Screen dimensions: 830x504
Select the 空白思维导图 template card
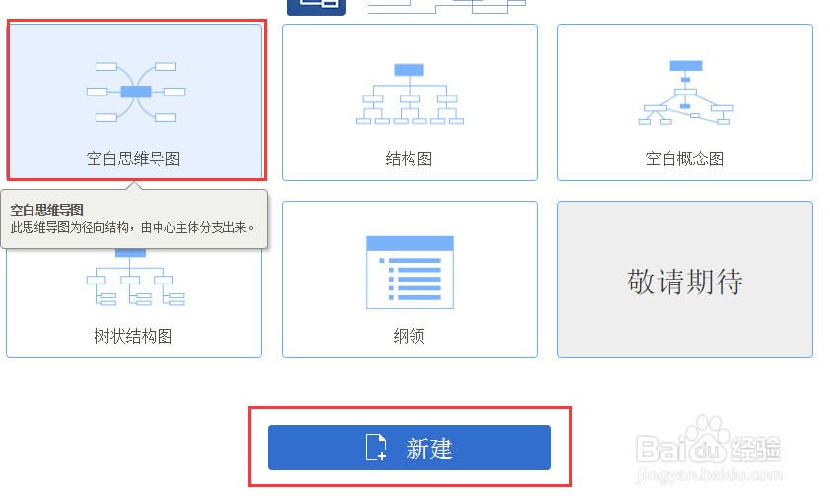135,101
